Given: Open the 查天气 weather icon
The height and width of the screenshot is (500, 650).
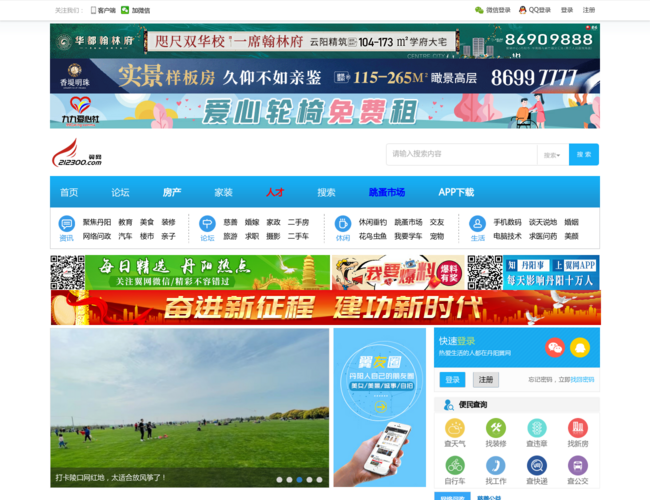Looking at the screenshot, I should pyautogui.click(x=455, y=429).
